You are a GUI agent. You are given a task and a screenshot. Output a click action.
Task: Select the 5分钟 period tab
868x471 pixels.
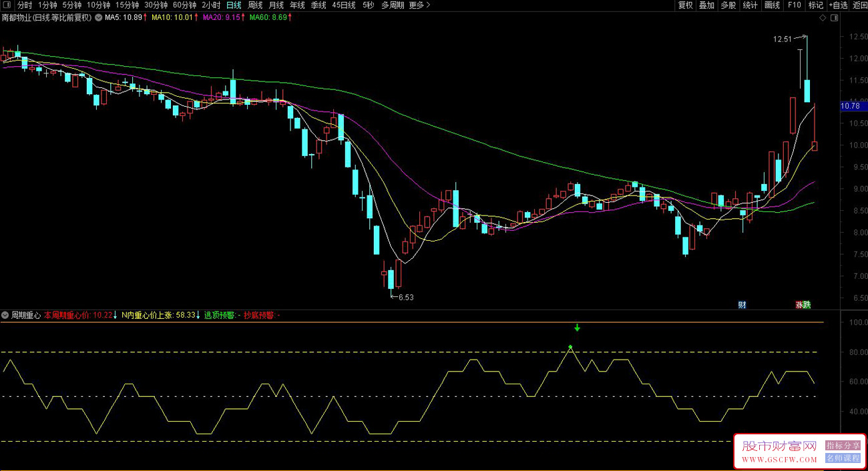point(71,5)
